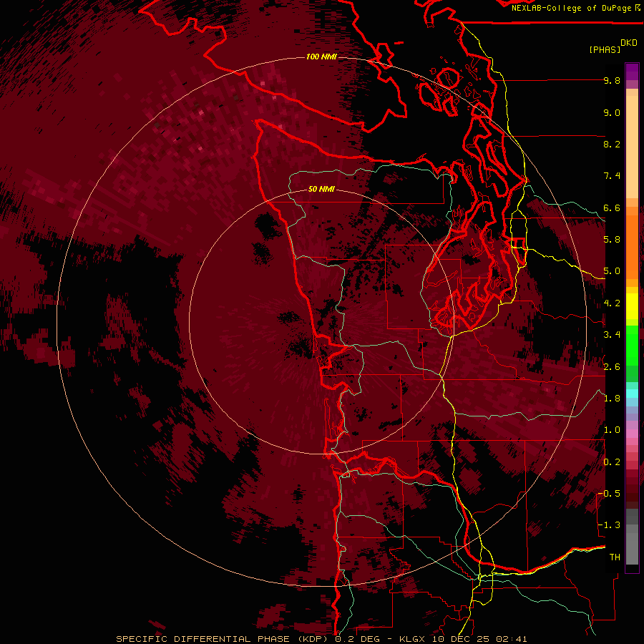
Task: Click the -0.5 value on the color scale
Action: (x=609, y=494)
